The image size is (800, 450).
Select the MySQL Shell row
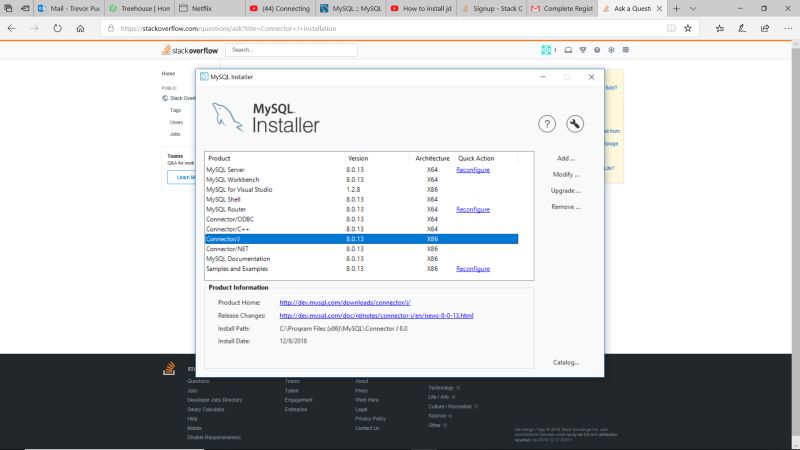(361, 199)
